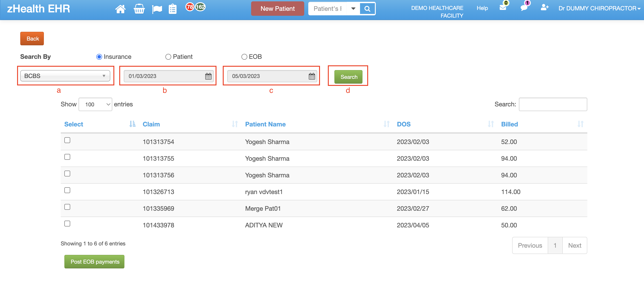Click billed amount 62.00
Screen dimensions: 644x288
click(509, 209)
